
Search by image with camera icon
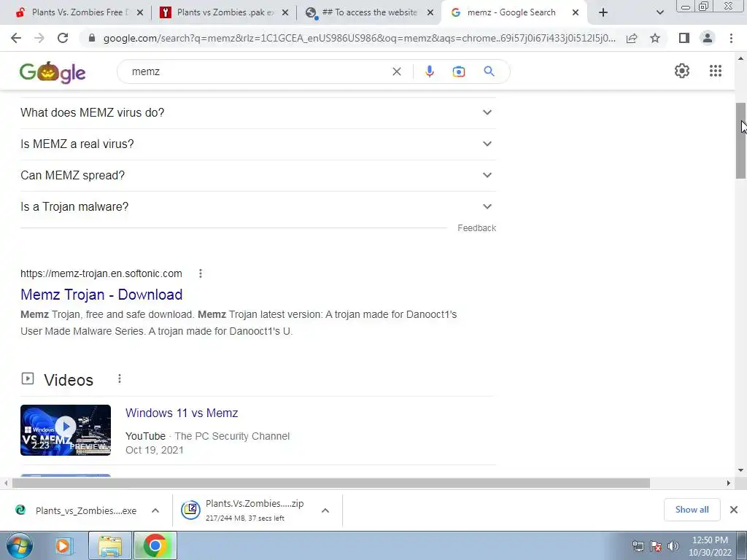click(x=459, y=71)
